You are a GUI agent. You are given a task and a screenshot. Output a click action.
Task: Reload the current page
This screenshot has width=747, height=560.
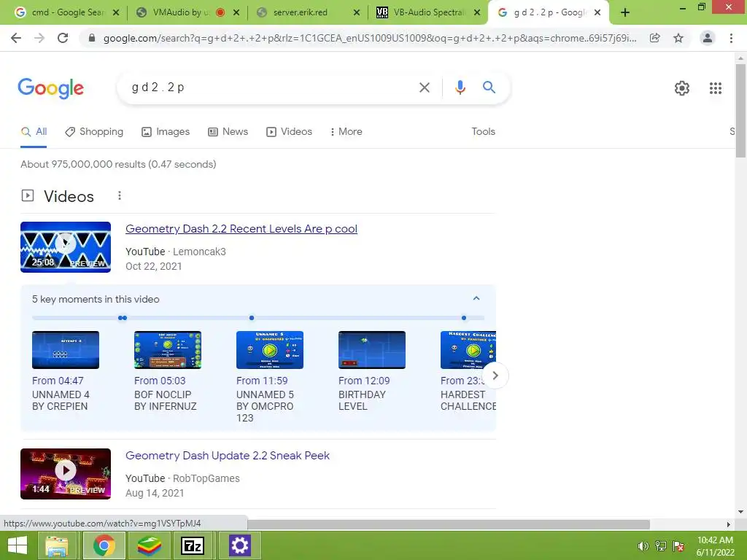[x=63, y=38]
